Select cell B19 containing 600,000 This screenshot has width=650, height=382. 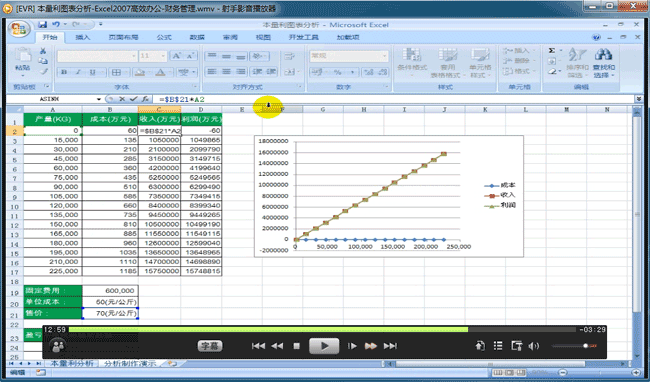110,290
